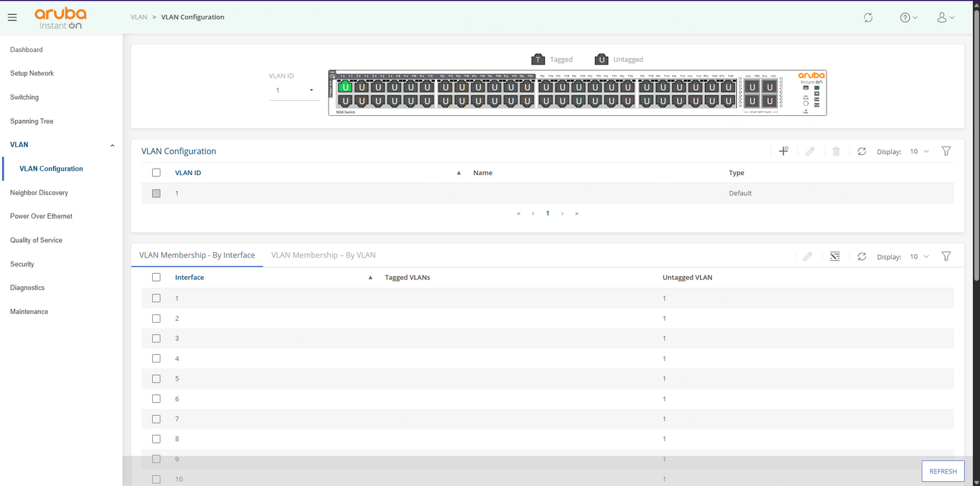Toggle Interface column sort arrow
980x486 pixels.
coord(370,277)
